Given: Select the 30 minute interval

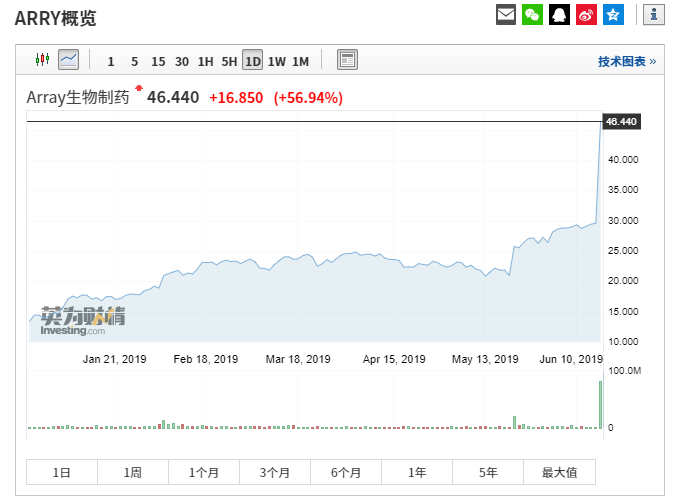Looking at the screenshot, I should click(182, 62).
